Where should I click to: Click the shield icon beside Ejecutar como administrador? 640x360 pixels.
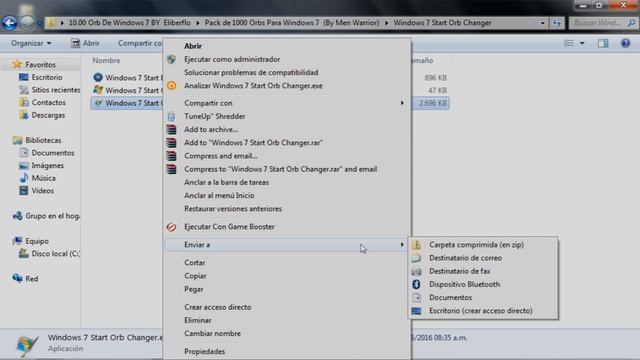(x=171, y=60)
